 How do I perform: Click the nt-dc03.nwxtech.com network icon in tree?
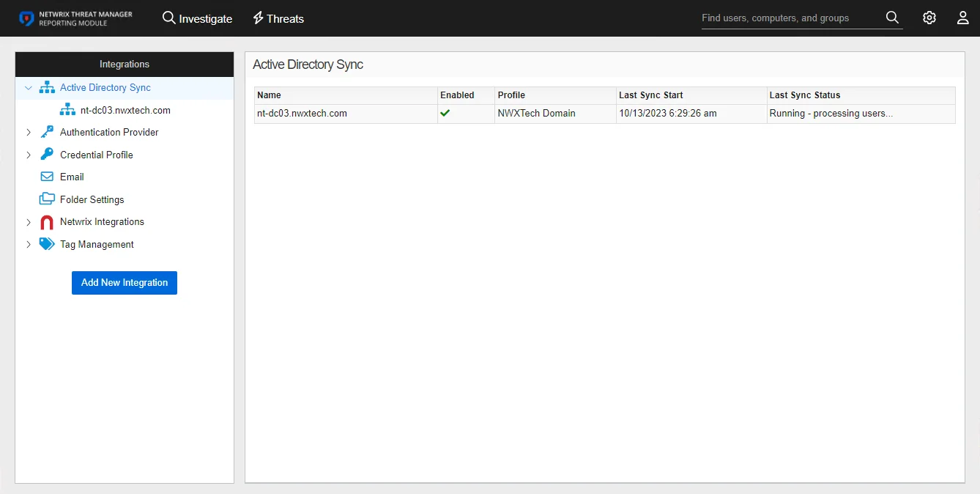coord(67,110)
